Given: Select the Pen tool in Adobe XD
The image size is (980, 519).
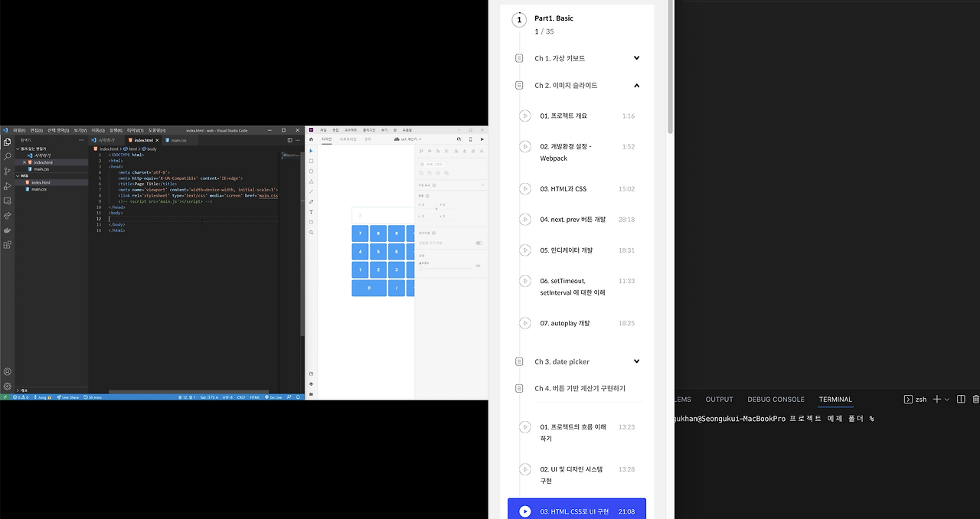Looking at the screenshot, I should click(311, 201).
